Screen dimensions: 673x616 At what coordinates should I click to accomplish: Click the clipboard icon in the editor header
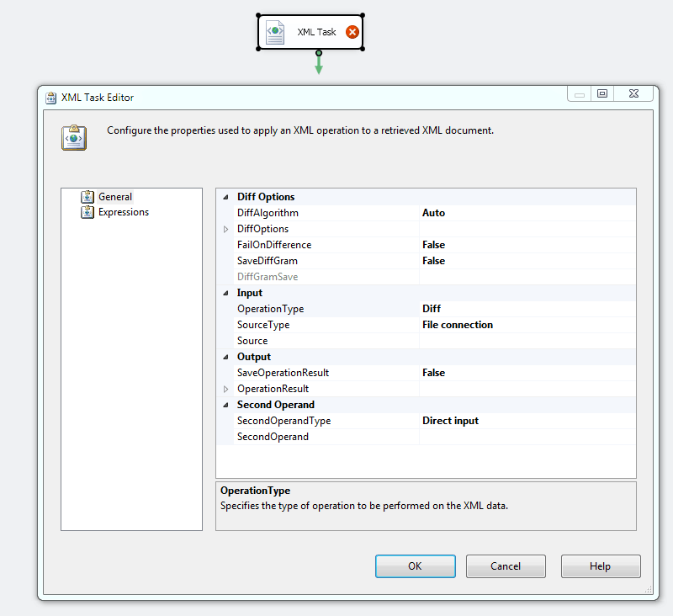point(73,136)
